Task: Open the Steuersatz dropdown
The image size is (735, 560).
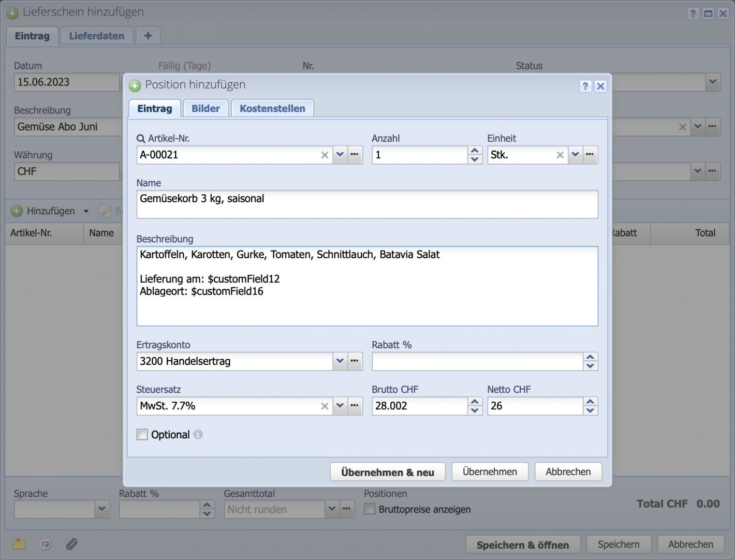Action: pyautogui.click(x=340, y=406)
